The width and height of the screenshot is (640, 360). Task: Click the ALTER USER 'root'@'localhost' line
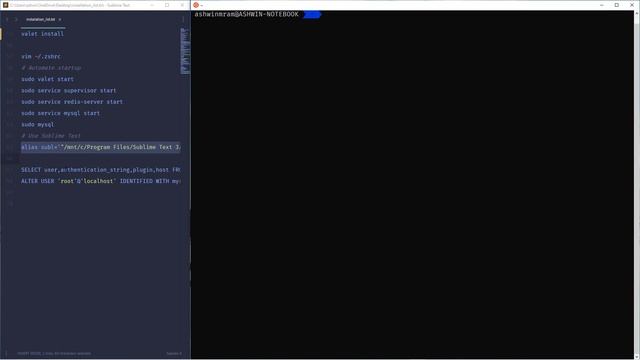101,181
